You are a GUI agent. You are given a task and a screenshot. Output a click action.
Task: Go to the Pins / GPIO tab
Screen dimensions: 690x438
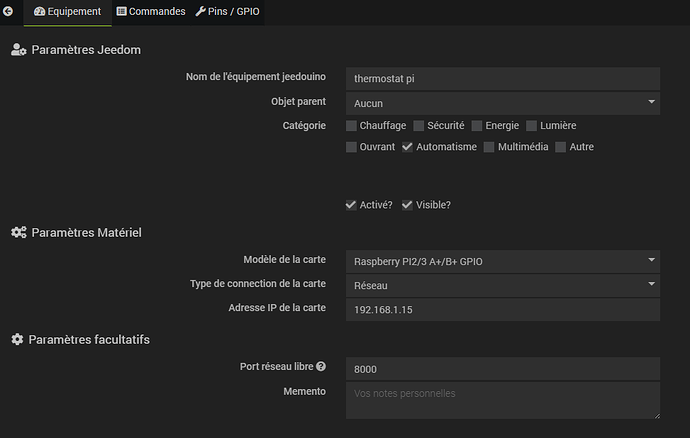click(227, 12)
